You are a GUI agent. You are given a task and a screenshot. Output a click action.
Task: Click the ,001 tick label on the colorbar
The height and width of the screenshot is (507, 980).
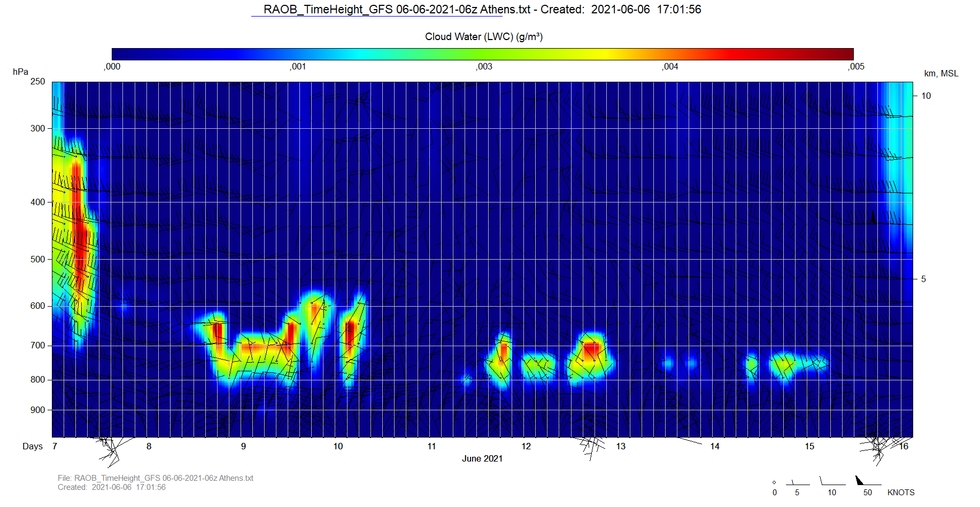coord(298,67)
